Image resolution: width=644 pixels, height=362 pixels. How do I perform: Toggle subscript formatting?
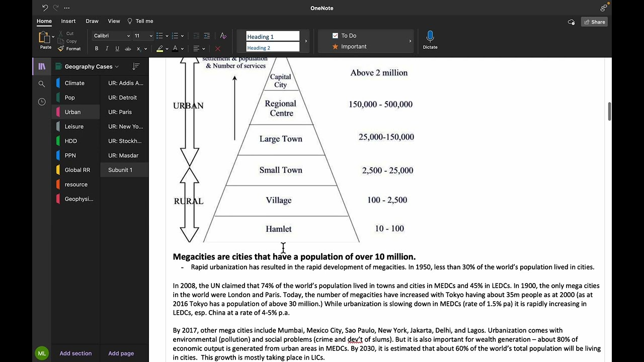coord(139,49)
